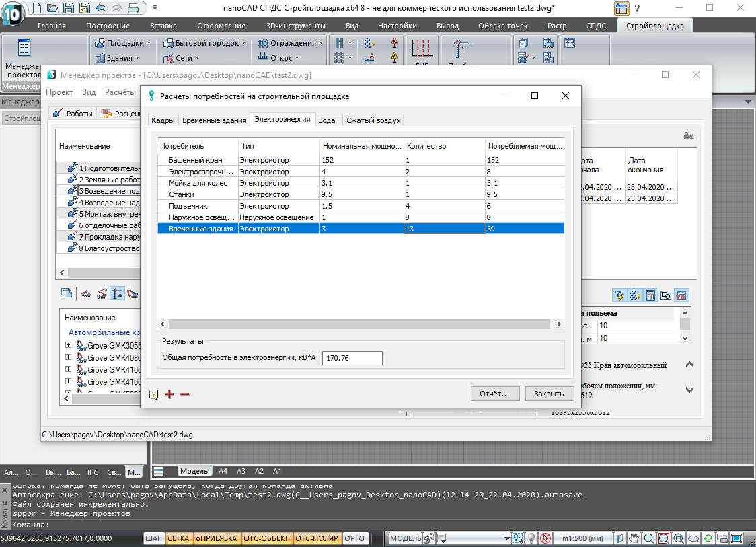Click the 3D orbit icon in status bar
This screenshot has width=756, height=547.
[x=693, y=538]
